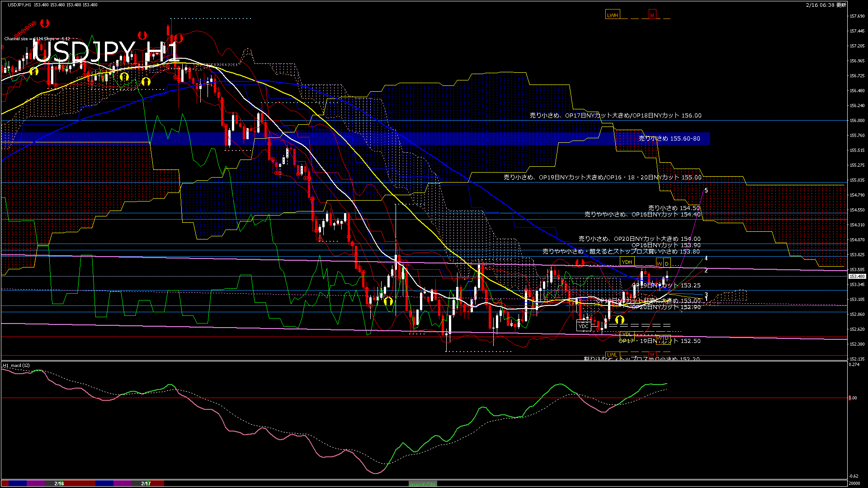This screenshot has height=488, width=868.
Task: Toggle the macd ON button
Action: [x=423, y=483]
